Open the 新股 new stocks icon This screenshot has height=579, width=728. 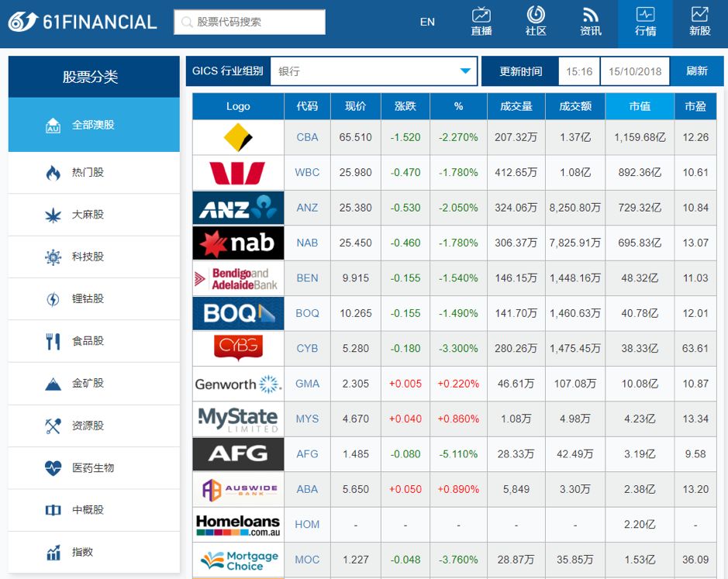tap(699, 22)
